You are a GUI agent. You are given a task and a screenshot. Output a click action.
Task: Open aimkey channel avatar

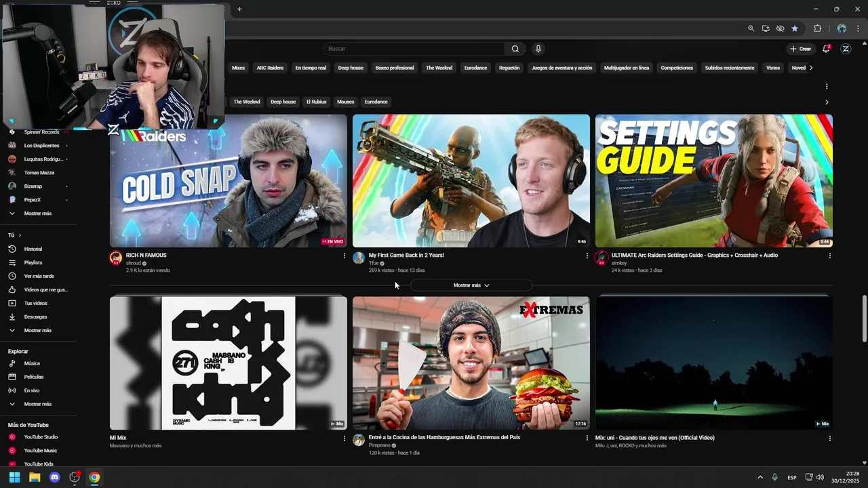click(x=601, y=258)
